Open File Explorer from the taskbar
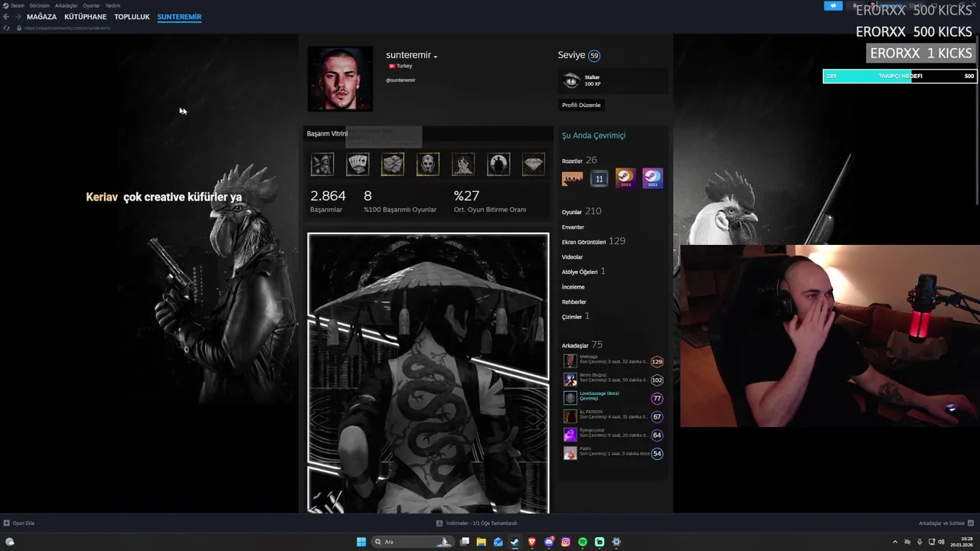This screenshot has width=980, height=551. pos(481,542)
